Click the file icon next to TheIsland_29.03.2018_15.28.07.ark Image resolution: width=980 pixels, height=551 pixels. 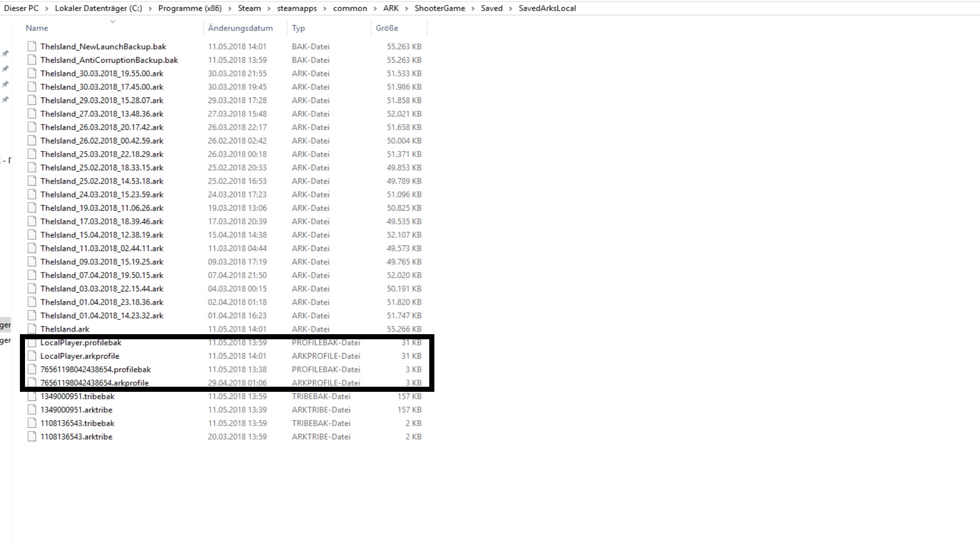(32, 101)
